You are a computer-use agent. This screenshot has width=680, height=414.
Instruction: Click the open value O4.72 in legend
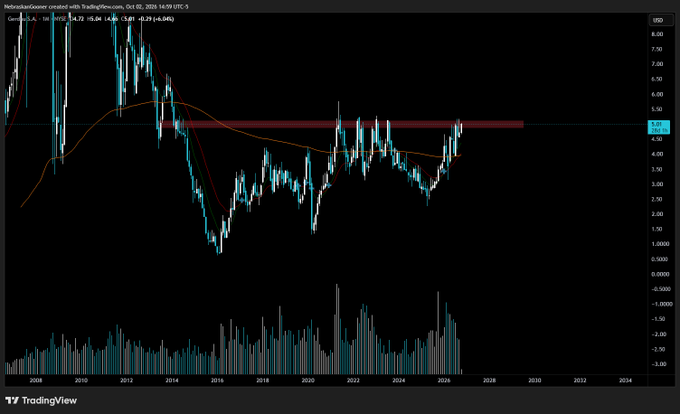pos(77,19)
